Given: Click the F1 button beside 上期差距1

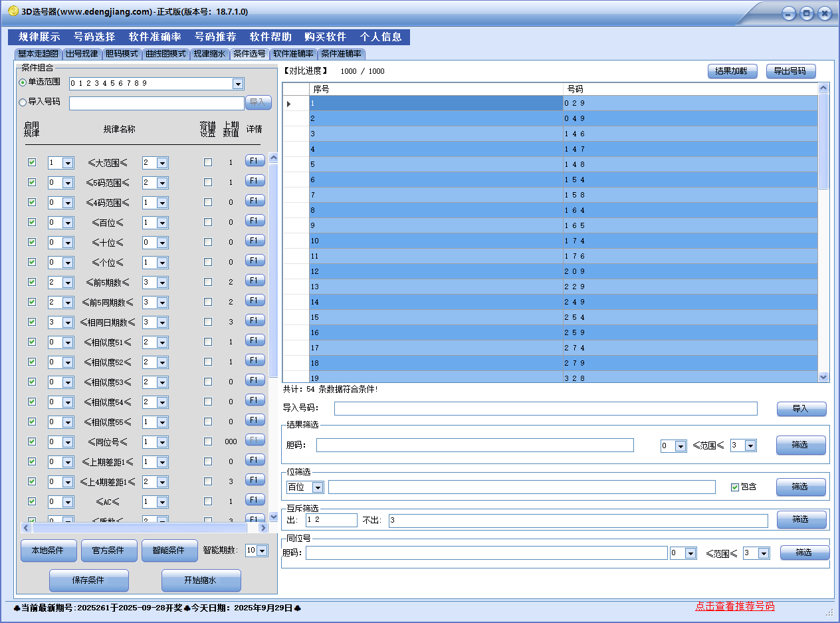Looking at the screenshot, I should [x=255, y=460].
